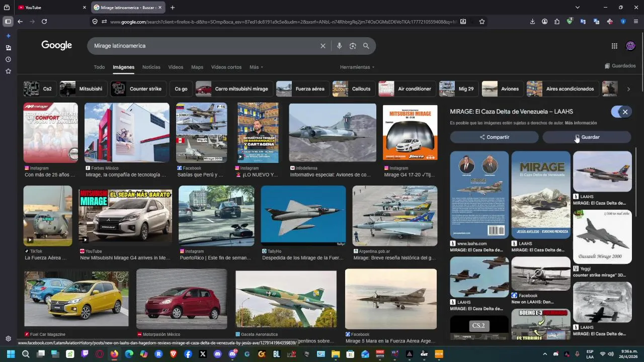Open sidebar settings gear icon
This screenshot has width=644, height=362.
pos(8,339)
